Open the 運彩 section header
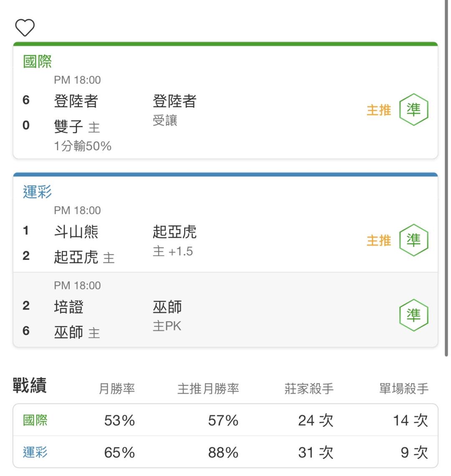The width and height of the screenshot is (451, 476). tap(38, 192)
